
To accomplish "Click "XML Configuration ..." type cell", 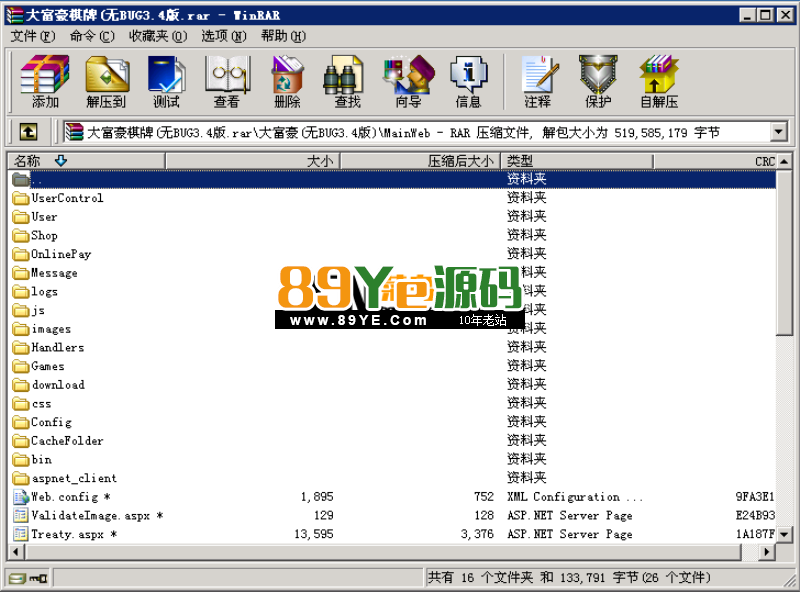I will (575, 497).
